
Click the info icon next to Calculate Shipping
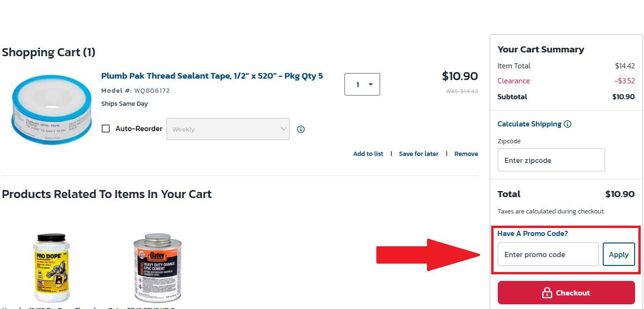pos(568,124)
